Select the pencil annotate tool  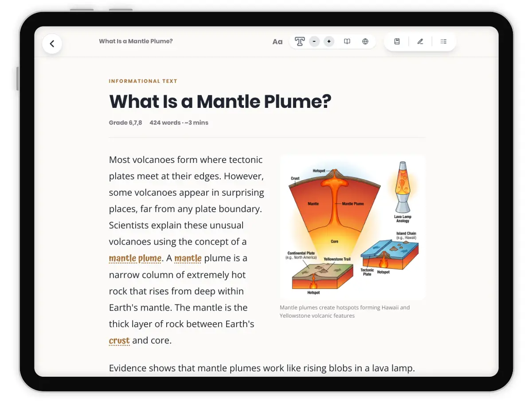[420, 42]
